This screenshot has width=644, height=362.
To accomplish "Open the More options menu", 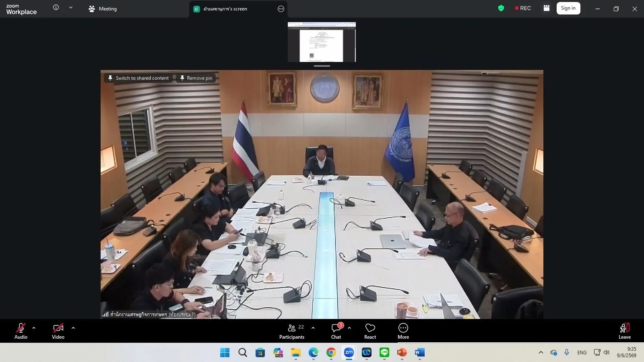I will [x=403, y=331].
